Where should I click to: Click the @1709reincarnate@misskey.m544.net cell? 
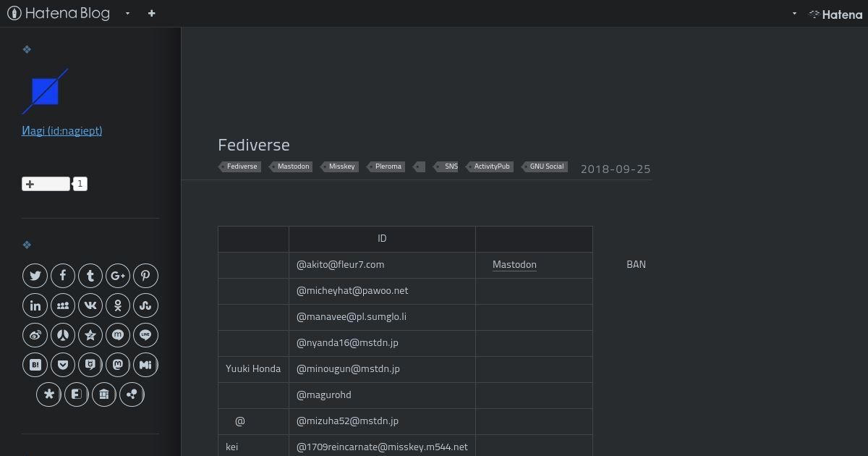382,446
